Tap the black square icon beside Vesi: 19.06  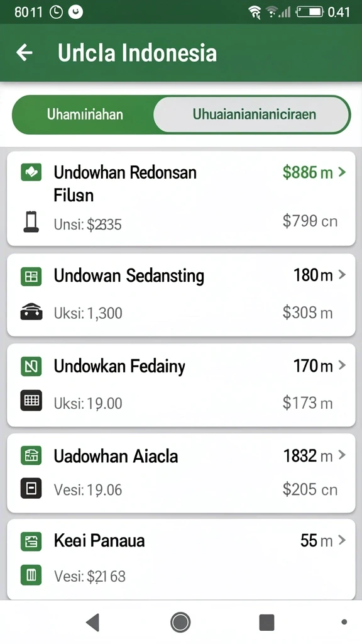31,488
